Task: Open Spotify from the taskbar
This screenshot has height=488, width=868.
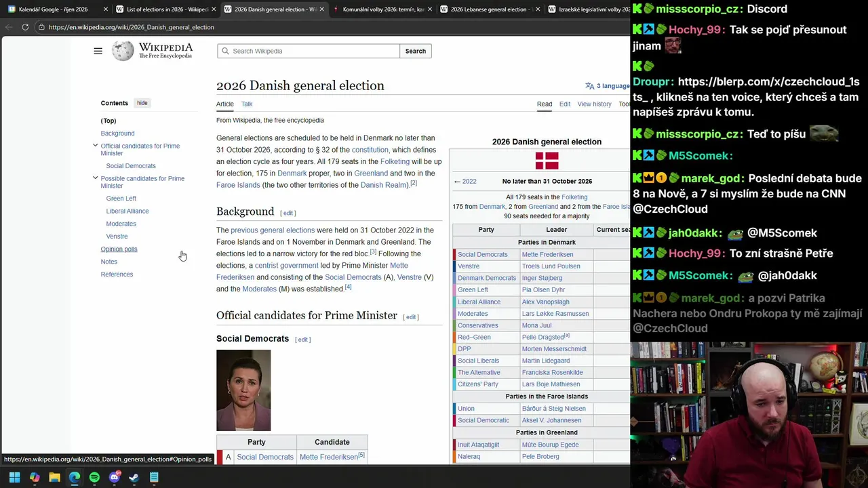Action: point(94,477)
